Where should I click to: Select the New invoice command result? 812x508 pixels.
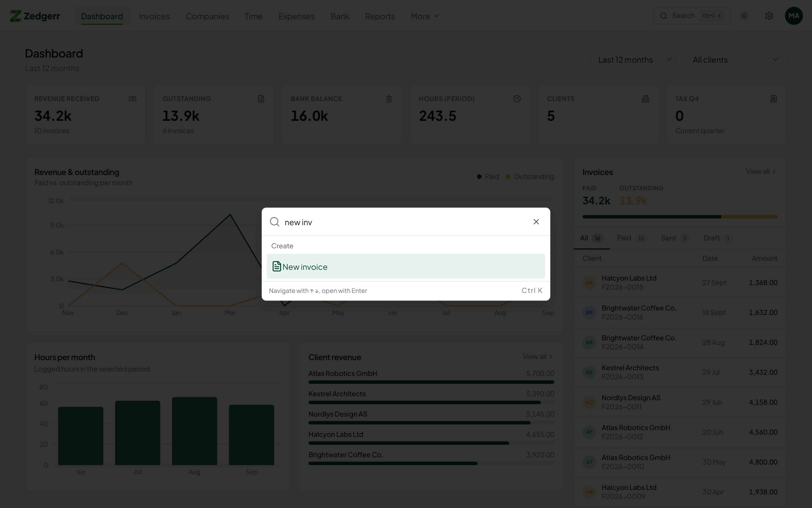pos(406,266)
